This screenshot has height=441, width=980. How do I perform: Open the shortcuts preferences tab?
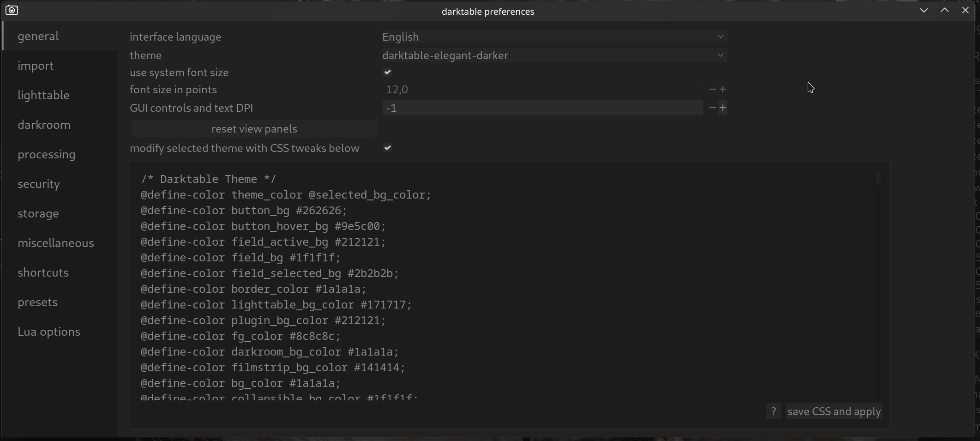[x=43, y=272]
